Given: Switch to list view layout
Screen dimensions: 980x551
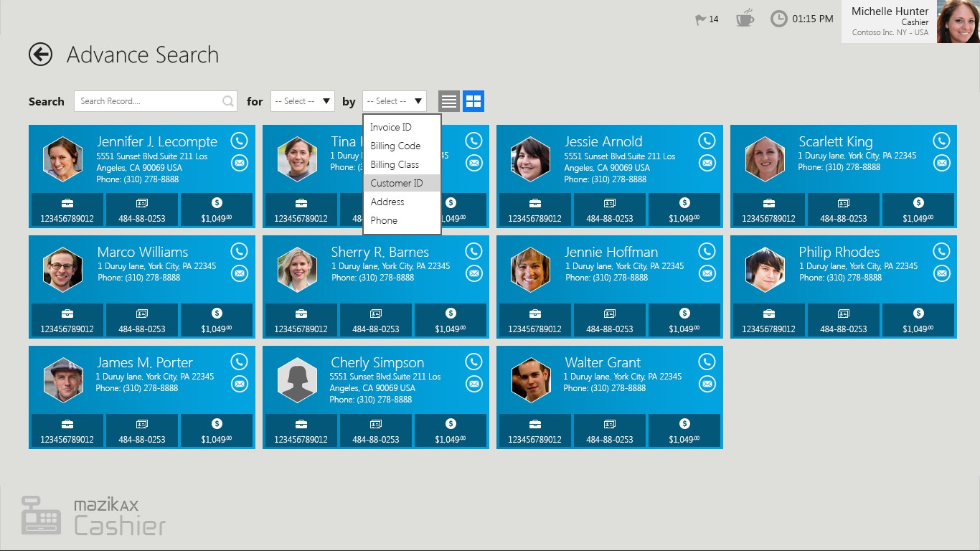Looking at the screenshot, I should click(449, 101).
